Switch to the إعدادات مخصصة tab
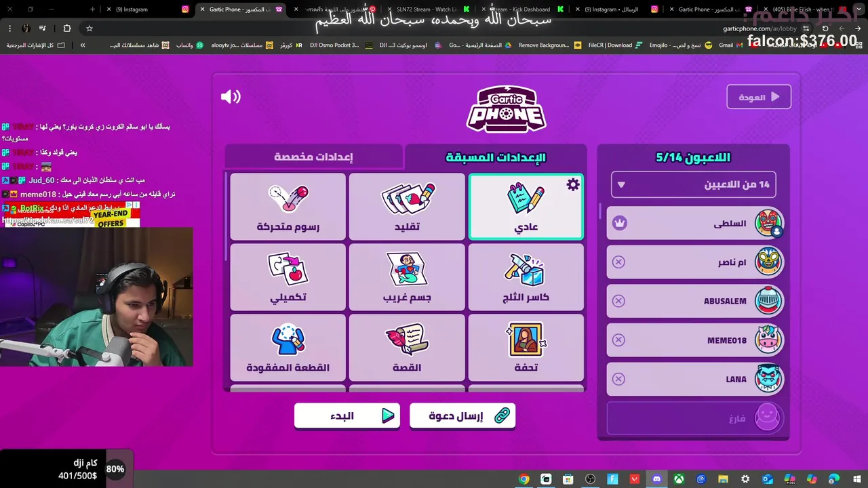868x488 pixels. pos(314,157)
